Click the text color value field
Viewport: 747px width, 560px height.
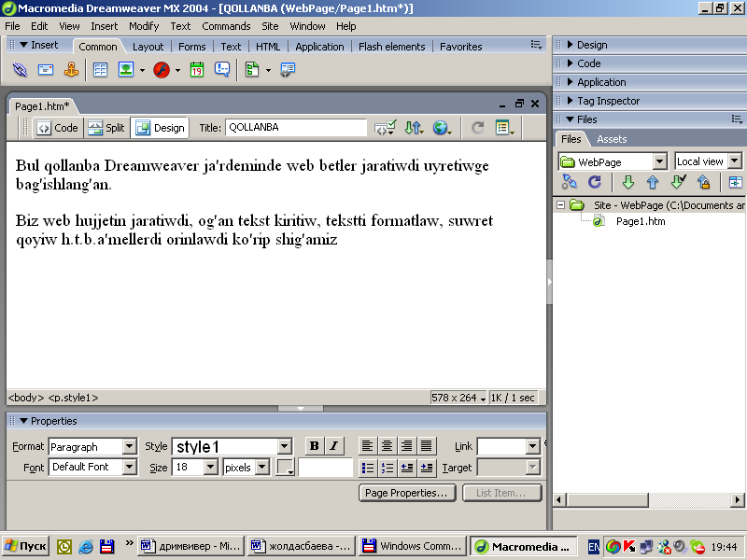(x=325, y=468)
